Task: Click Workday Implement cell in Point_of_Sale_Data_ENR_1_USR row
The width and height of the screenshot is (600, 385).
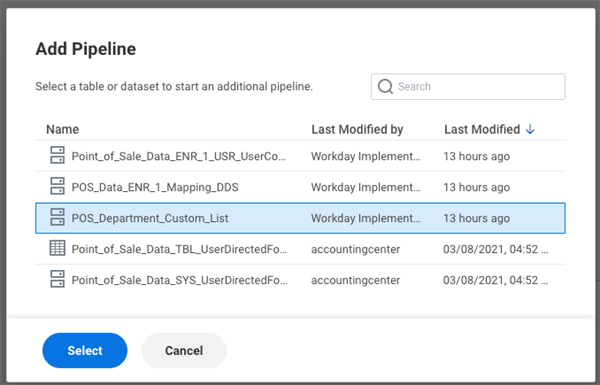Action: pyautogui.click(x=365, y=156)
